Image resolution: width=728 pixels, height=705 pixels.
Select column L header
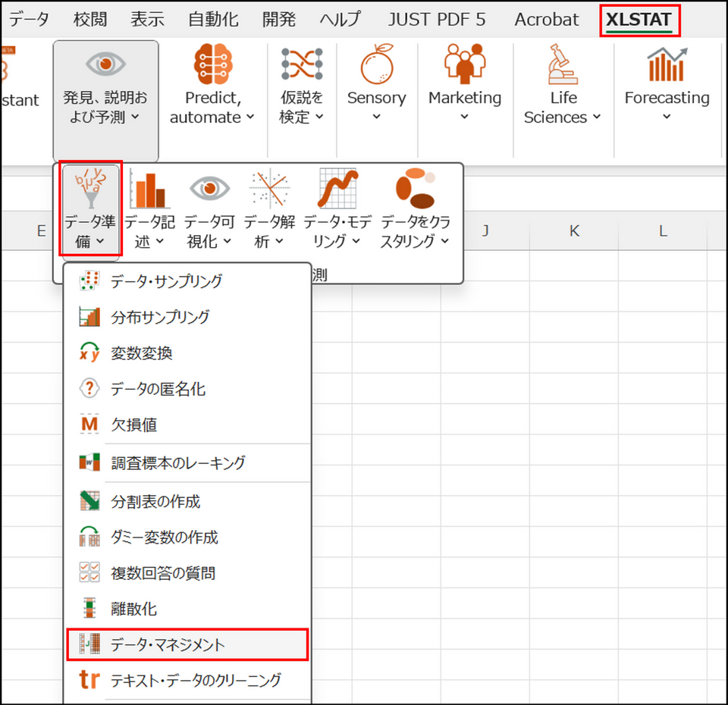click(x=663, y=230)
